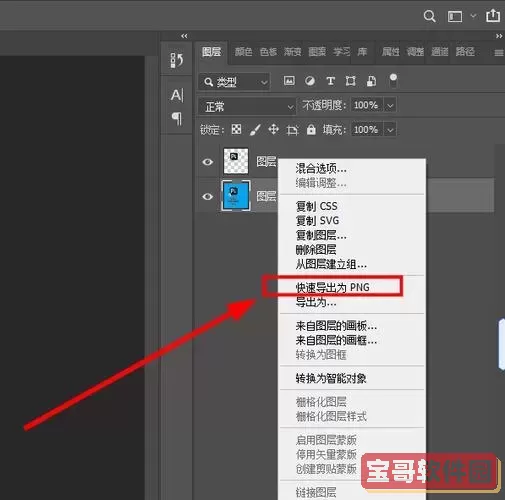This screenshot has height=500, width=505.
Task: Lock image pixels brush icon
Action: pyautogui.click(x=255, y=130)
